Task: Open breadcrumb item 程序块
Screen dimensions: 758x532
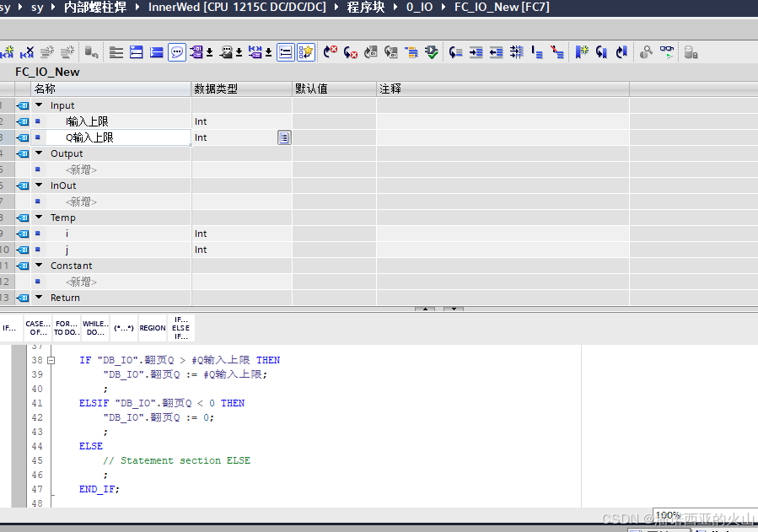Action: (x=366, y=8)
